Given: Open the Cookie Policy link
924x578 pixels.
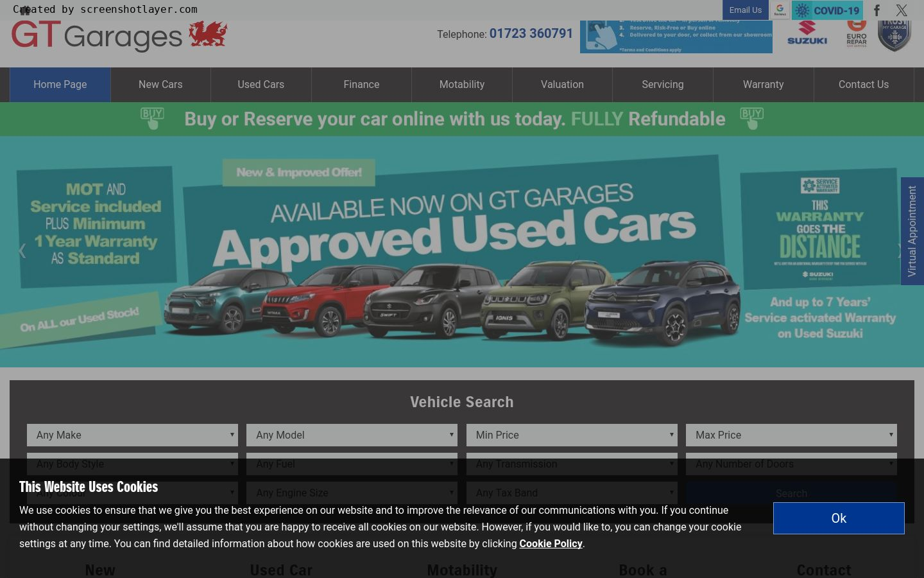Looking at the screenshot, I should [551, 544].
